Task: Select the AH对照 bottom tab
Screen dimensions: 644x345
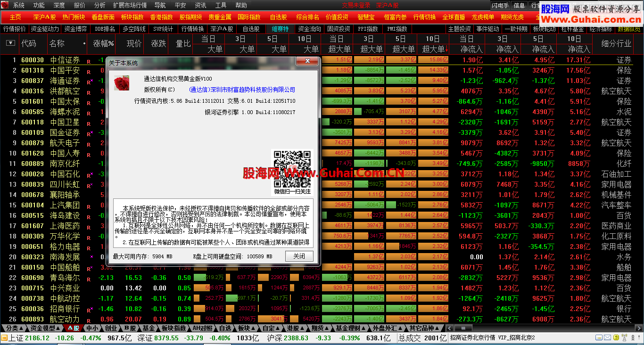Action: [203, 328]
